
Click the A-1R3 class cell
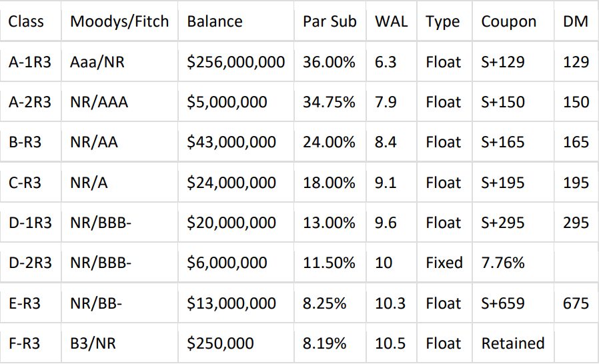coord(30,62)
